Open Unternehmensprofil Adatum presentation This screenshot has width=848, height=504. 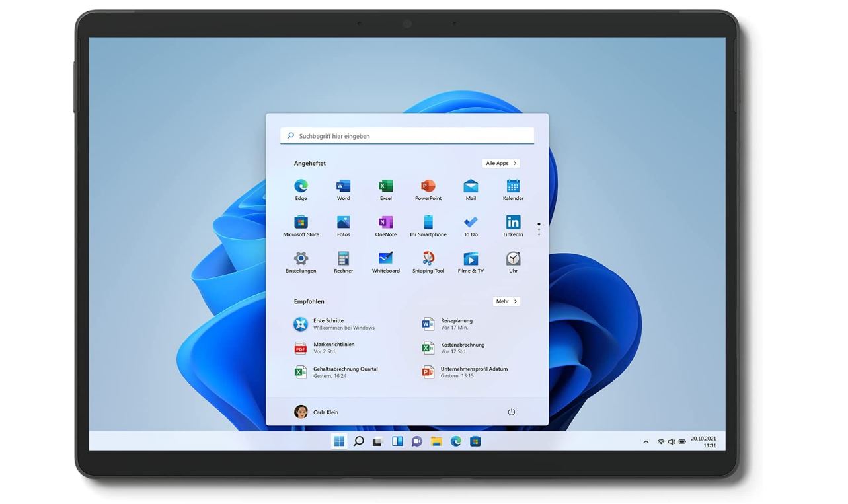(465, 372)
